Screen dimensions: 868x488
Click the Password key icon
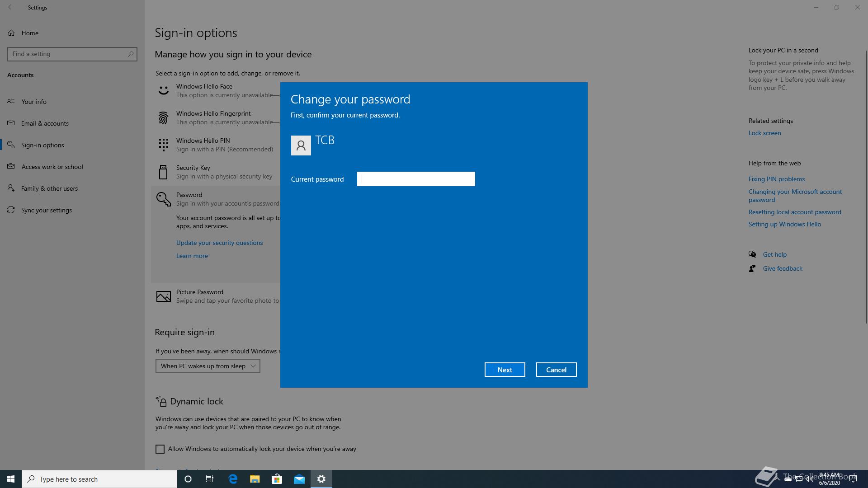pyautogui.click(x=163, y=199)
